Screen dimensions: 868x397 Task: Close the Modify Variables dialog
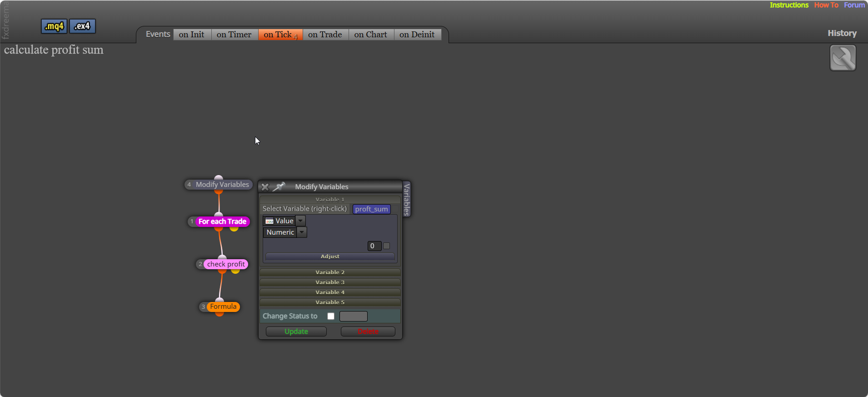click(265, 187)
